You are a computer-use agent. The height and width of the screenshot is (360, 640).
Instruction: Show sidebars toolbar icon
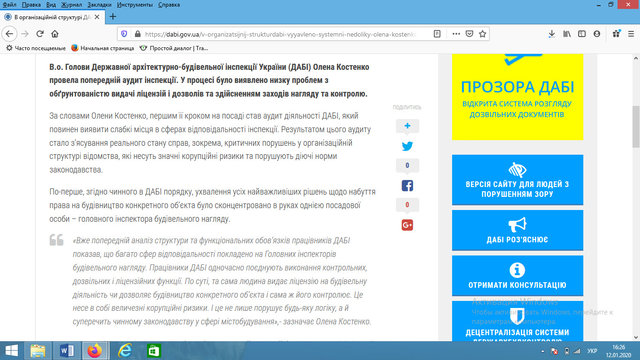pyautogui.click(x=582, y=34)
